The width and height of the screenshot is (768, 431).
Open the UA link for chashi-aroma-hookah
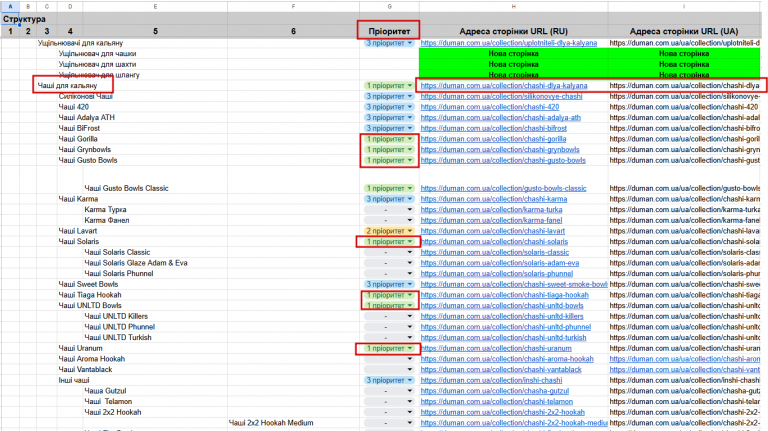(685, 359)
